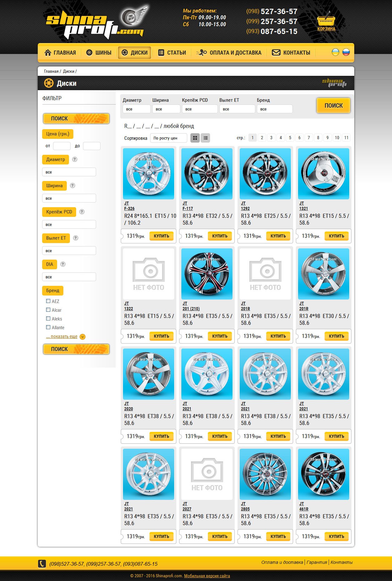Open the top Ширина dropdown
392x581 pixels.
tap(166, 109)
